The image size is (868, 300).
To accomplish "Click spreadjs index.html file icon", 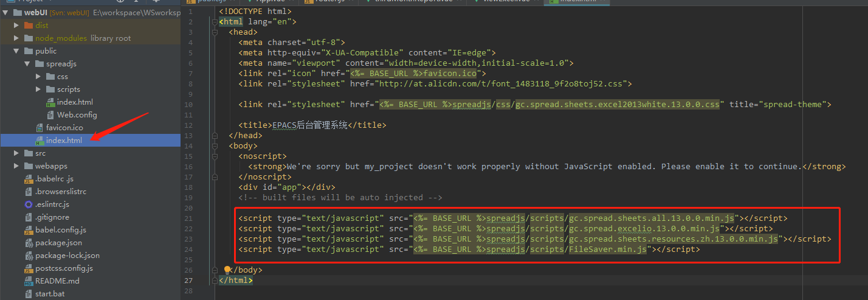I will point(51,102).
